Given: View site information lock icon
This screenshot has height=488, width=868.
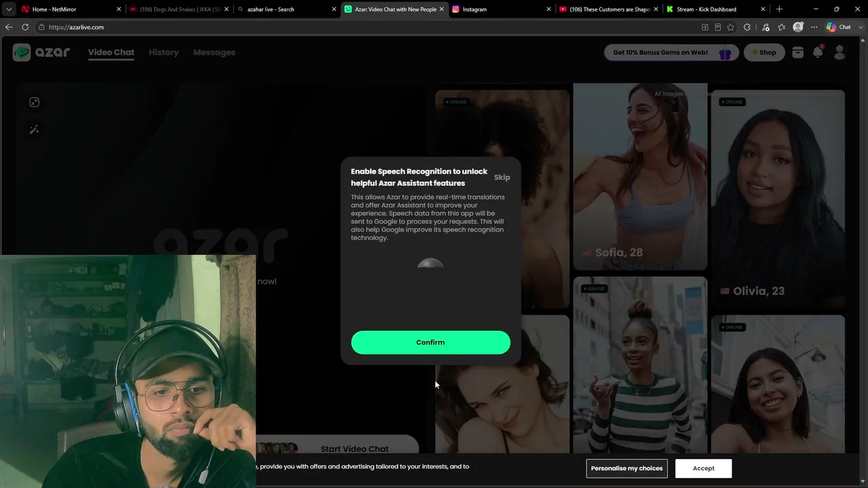Looking at the screenshot, I should (41, 27).
